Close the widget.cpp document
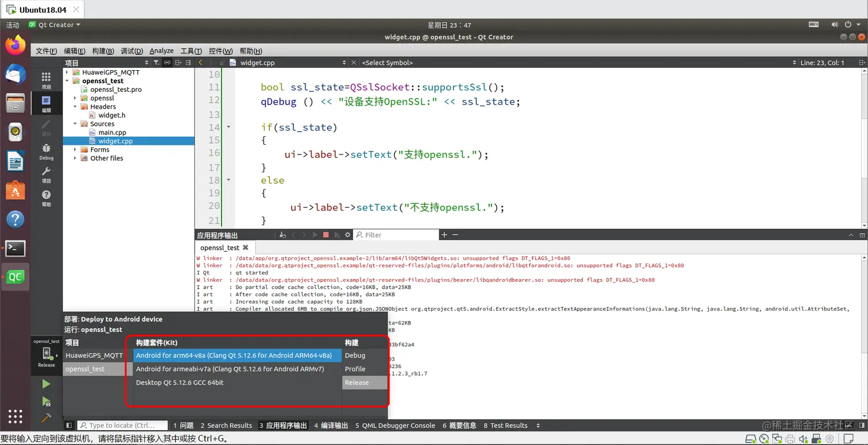Image resolution: width=868 pixels, height=445 pixels. (x=354, y=63)
